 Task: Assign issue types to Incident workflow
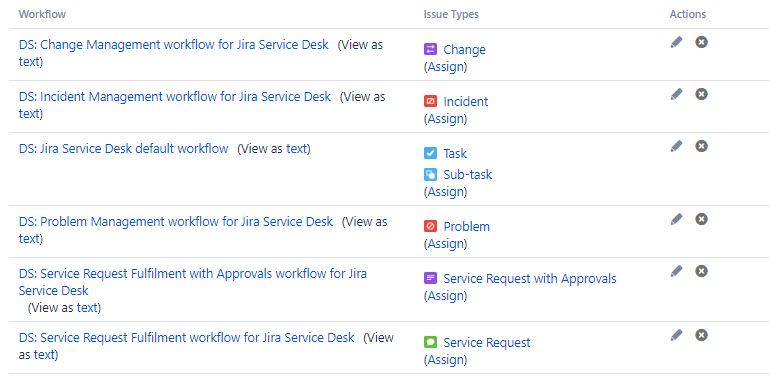click(445, 119)
